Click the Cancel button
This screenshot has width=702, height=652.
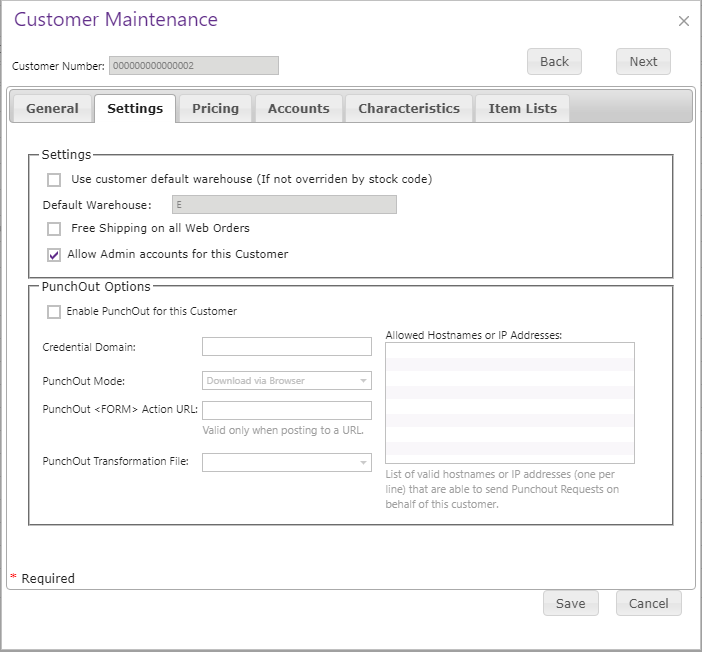[x=648, y=603]
